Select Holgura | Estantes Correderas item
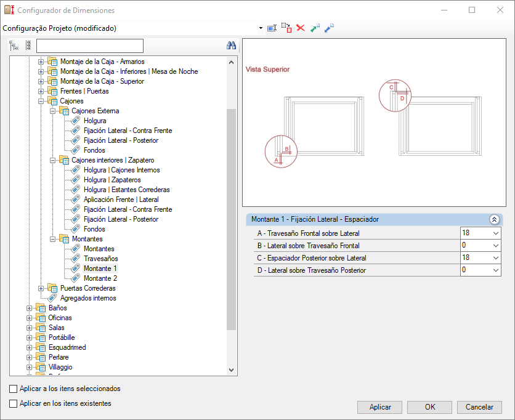Viewport: 515px width, 420px height. point(127,190)
